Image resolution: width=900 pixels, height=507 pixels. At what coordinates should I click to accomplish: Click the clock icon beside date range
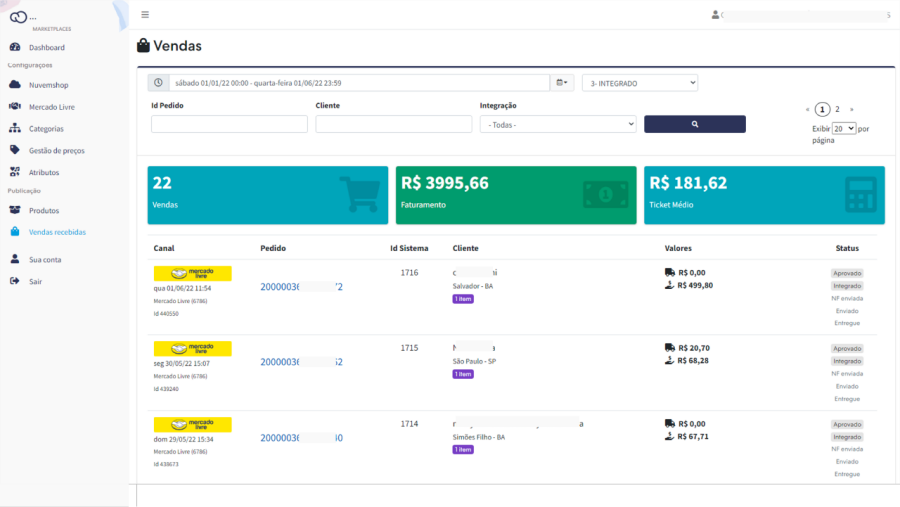(x=158, y=83)
